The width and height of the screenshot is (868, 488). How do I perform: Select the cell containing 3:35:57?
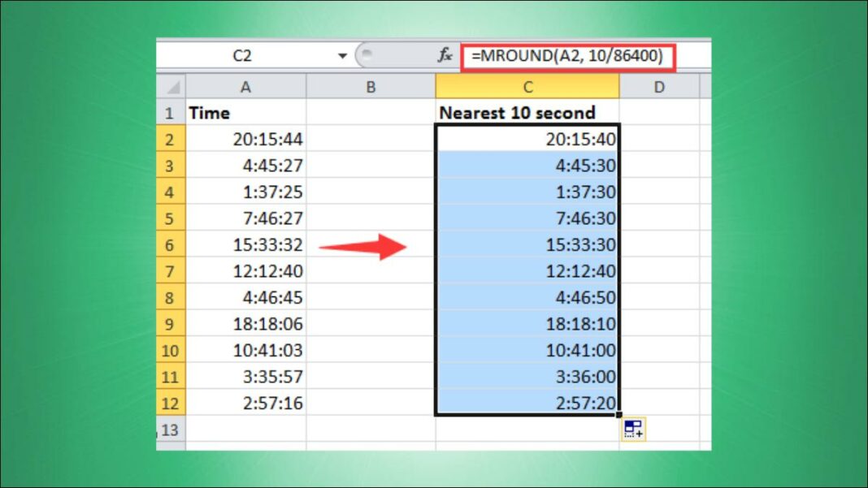[245, 377]
